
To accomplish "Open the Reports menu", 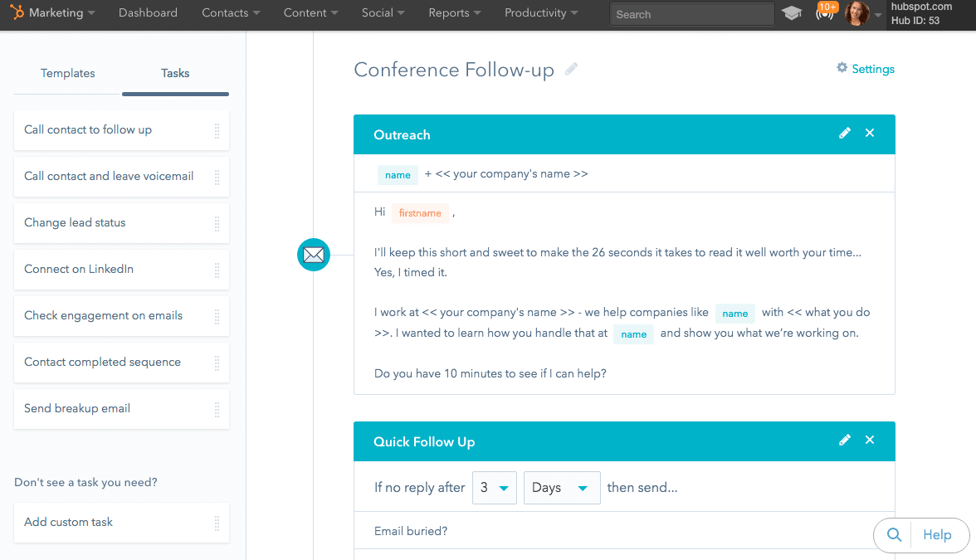I will (x=455, y=12).
